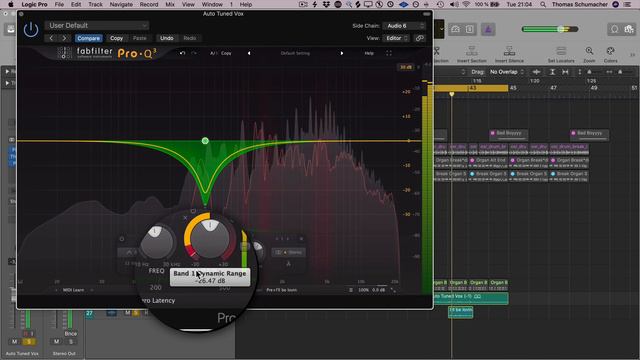The image size is (640, 360).
Task: Select the green EQ band 1 node
Action: [205, 141]
